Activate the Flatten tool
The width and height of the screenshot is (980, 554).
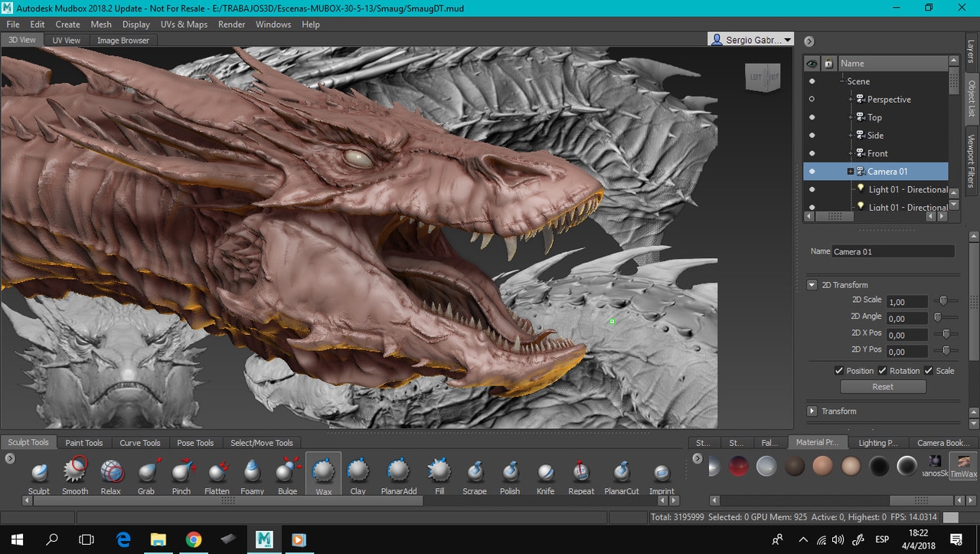217,475
